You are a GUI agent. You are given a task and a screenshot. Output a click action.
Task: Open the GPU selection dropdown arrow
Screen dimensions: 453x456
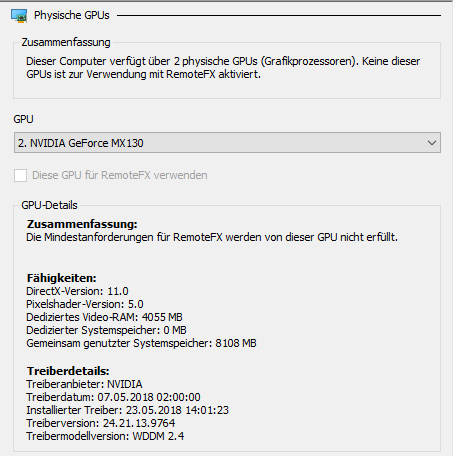[x=432, y=143]
